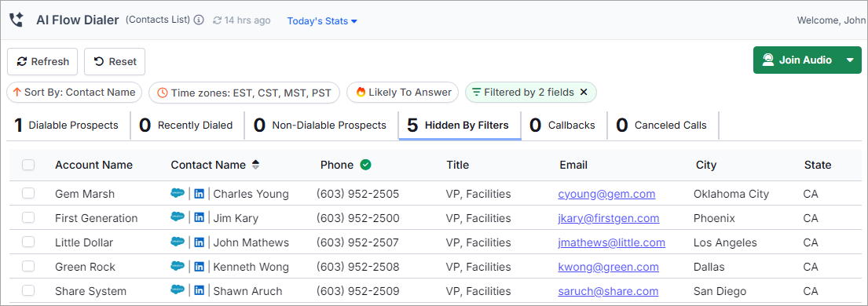Toggle the Likely To Answer filter

[x=402, y=93]
